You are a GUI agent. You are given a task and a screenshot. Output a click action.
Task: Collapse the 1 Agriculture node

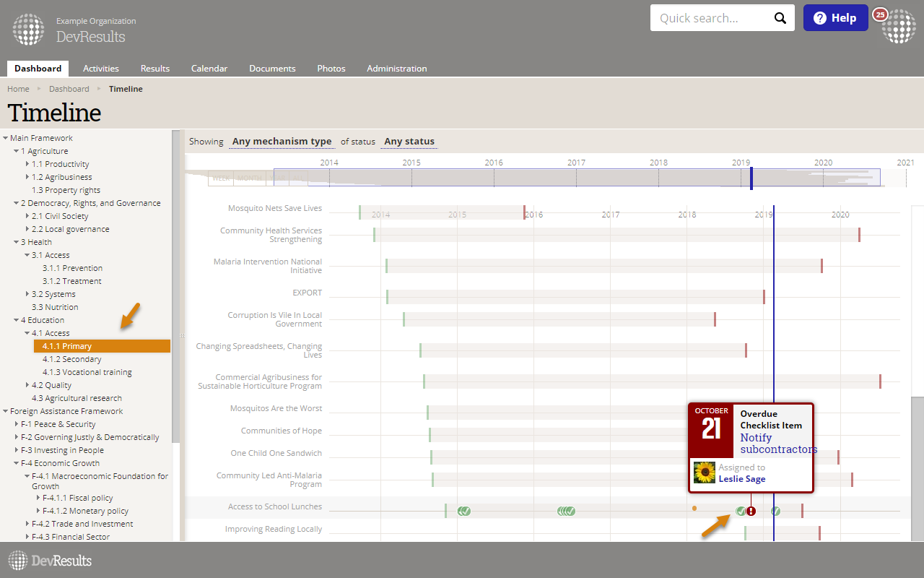(17, 151)
